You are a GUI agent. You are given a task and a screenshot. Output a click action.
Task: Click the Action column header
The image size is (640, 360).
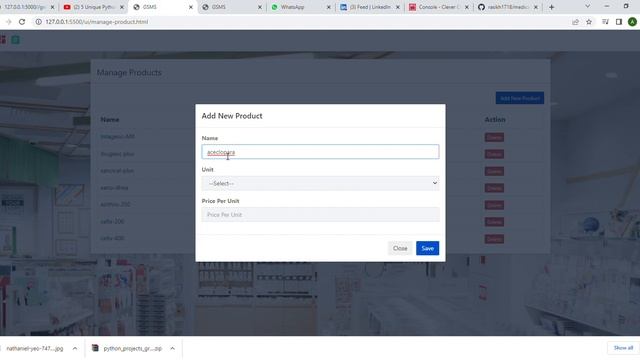(x=495, y=120)
